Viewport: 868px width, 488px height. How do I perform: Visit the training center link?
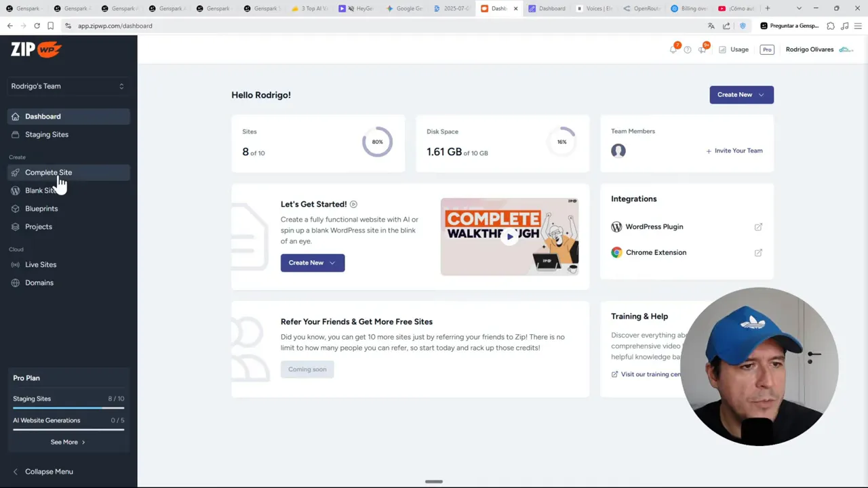[x=650, y=374]
